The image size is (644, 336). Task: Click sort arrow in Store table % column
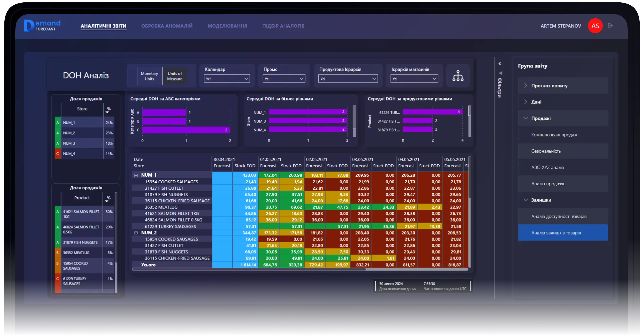tap(107, 112)
